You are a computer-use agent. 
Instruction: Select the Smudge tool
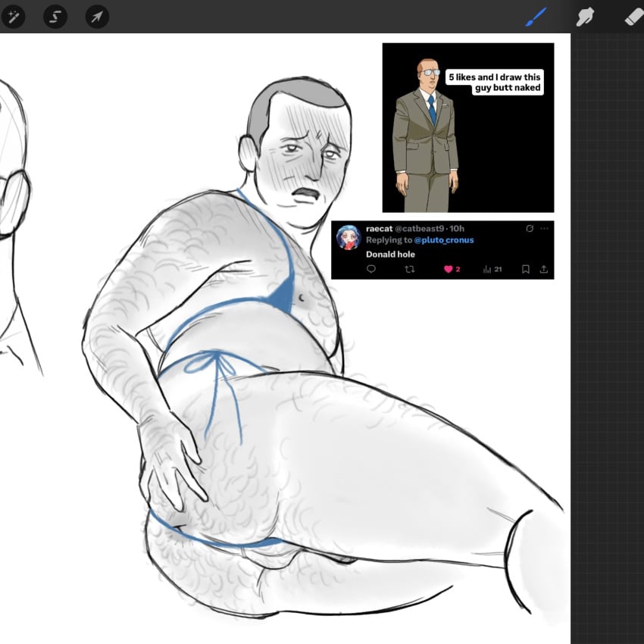pos(585,17)
